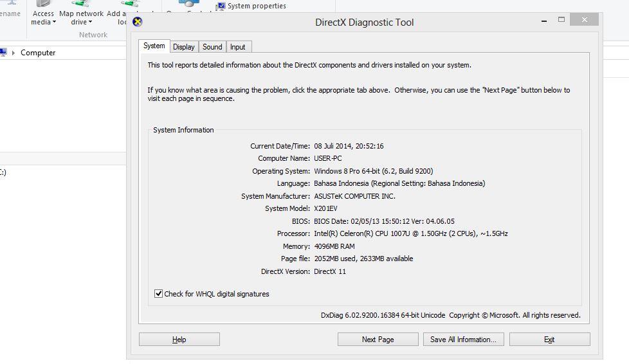Maximize the DirectX Diagnostic Tool window

click(561, 20)
